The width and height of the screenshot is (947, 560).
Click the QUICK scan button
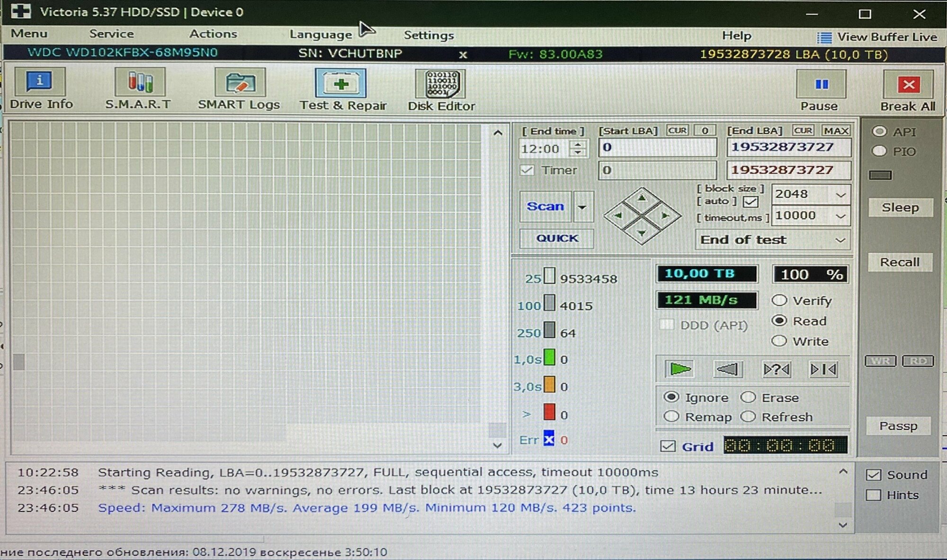557,238
